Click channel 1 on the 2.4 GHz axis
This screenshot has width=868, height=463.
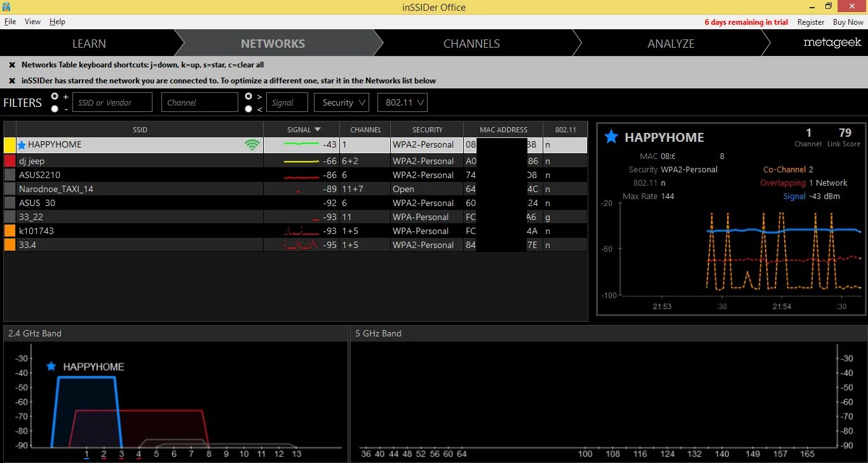[86, 454]
